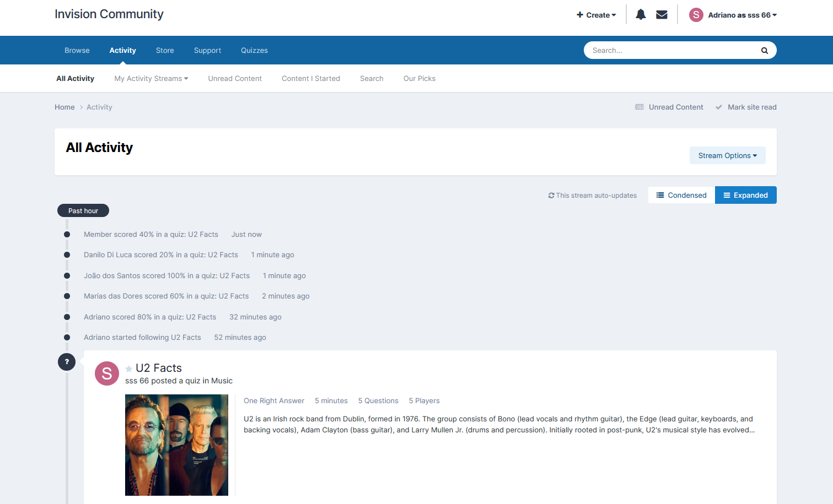Open the U2 Facts quiz title
This screenshot has height=504, width=833.
[x=159, y=368]
